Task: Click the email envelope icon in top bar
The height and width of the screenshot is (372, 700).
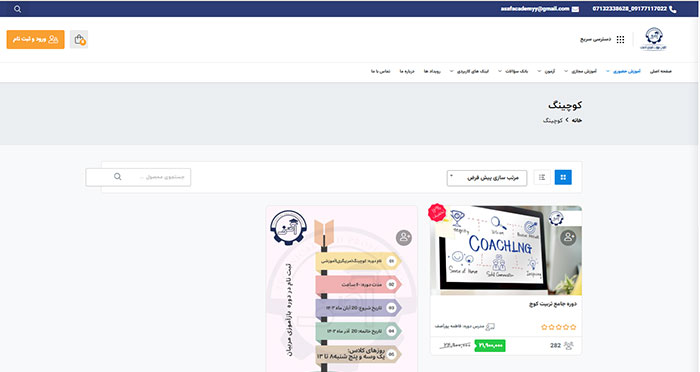Action: point(575,9)
